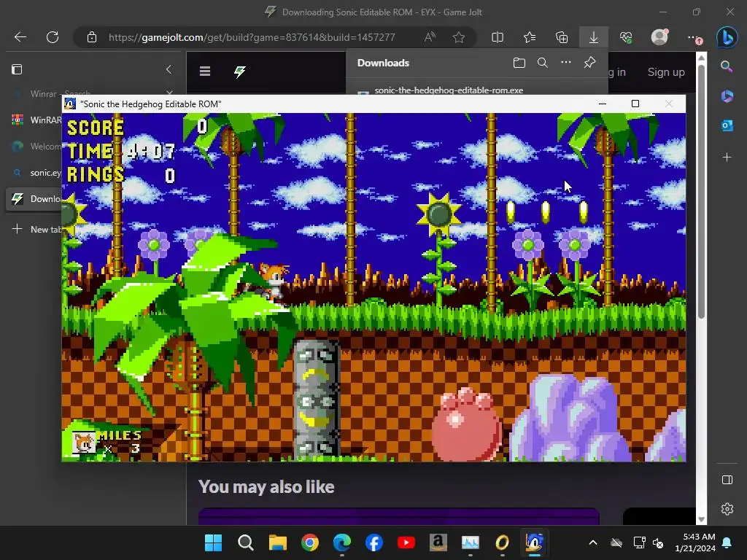
Task: Open the notifications bell icon
Action: coord(727,542)
